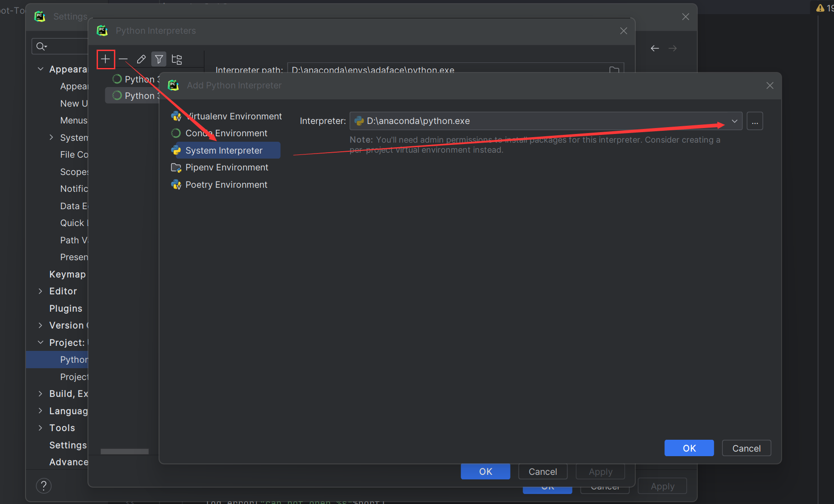
Task: Expand the Tools section
Action: (41, 427)
